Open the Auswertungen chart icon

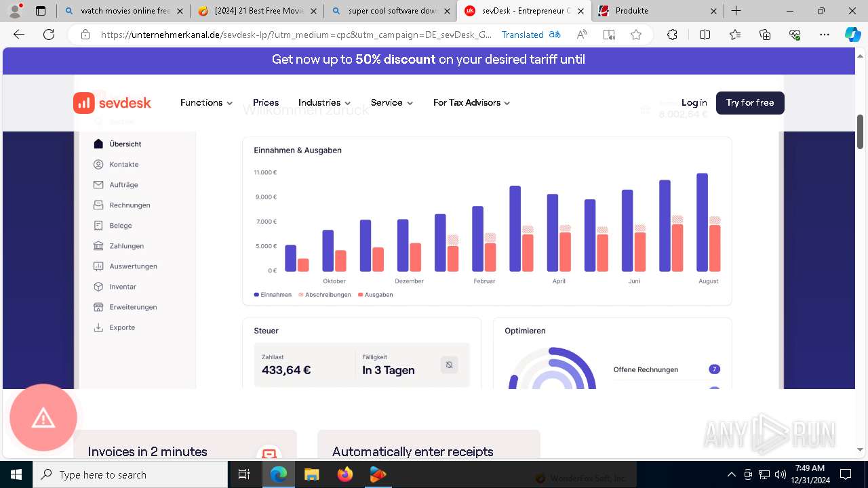pyautogui.click(x=98, y=266)
